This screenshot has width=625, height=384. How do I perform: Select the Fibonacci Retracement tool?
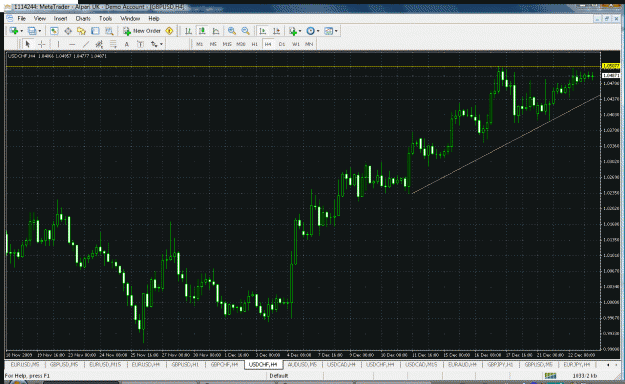[113, 44]
